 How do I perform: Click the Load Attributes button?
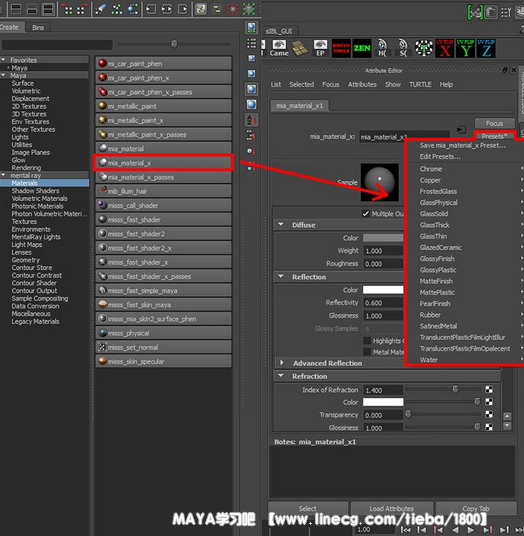(391, 509)
